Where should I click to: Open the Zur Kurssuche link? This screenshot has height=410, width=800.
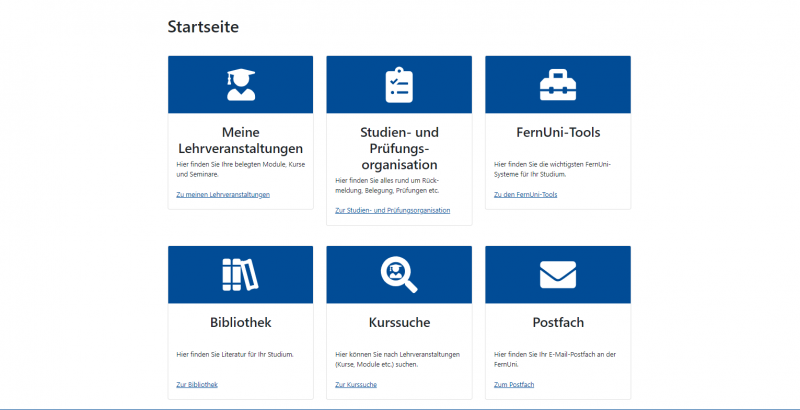click(356, 385)
